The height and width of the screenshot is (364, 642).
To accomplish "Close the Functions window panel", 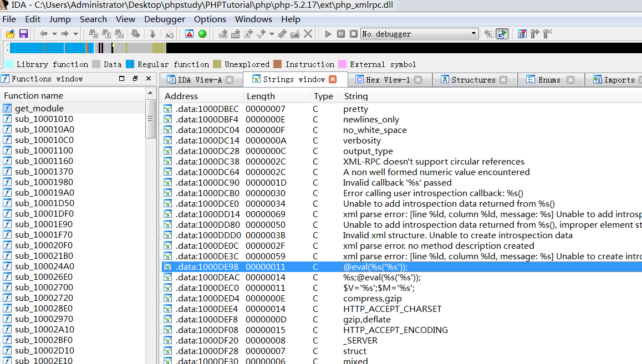I will (x=149, y=79).
